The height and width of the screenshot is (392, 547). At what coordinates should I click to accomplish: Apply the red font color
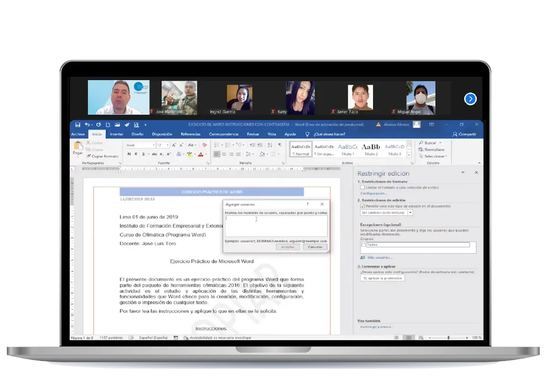pos(200,154)
